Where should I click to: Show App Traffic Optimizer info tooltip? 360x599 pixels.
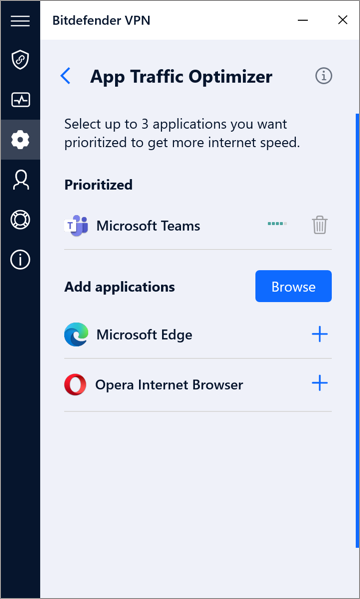[x=323, y=76]
